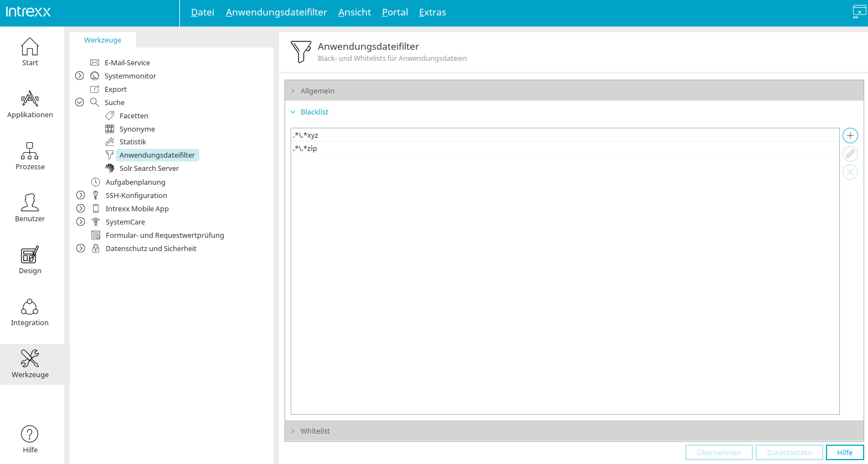Select the Werkzeuge tab
Viewport: 868px width, 464px height.
[102, 40]
